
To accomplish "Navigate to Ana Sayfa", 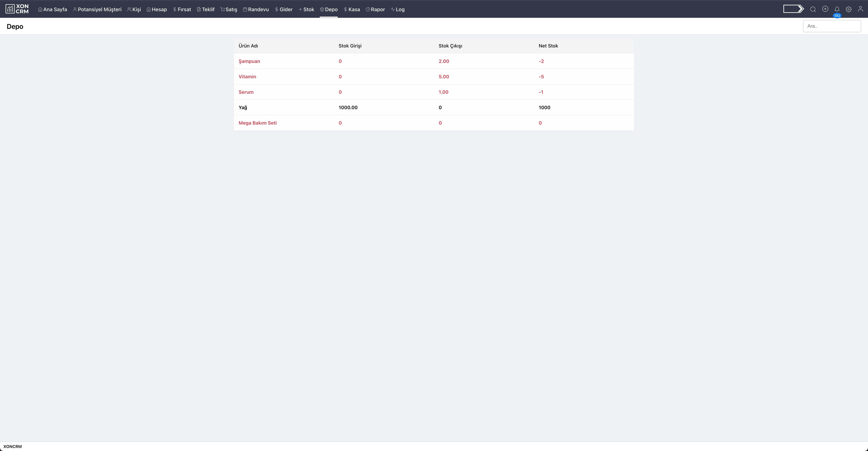I will (x=52, y=9).
